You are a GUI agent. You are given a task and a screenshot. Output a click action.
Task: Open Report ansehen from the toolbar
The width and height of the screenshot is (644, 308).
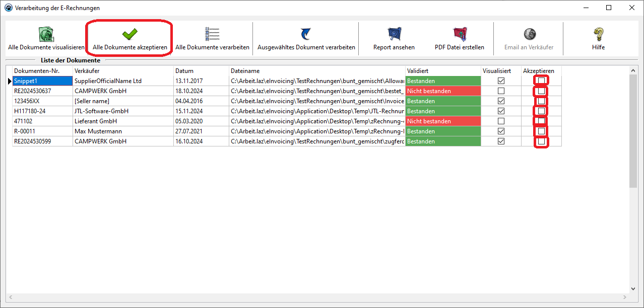(x=394, y=34)
